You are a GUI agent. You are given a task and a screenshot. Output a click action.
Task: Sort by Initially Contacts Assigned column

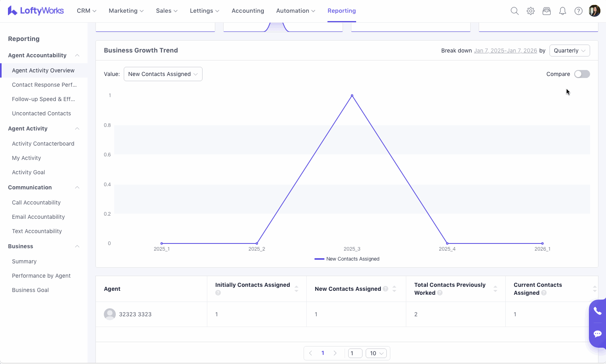point(296,289)
